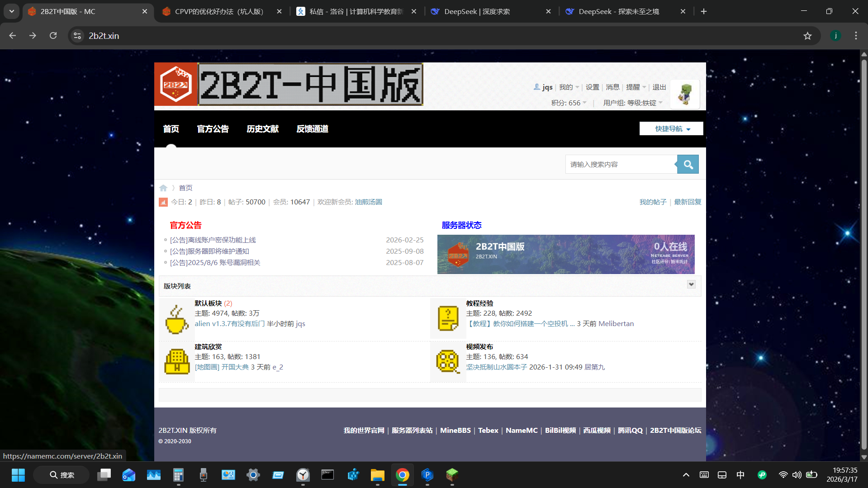
Task: Click the user avatar image
Action: (x=684, y=94)
